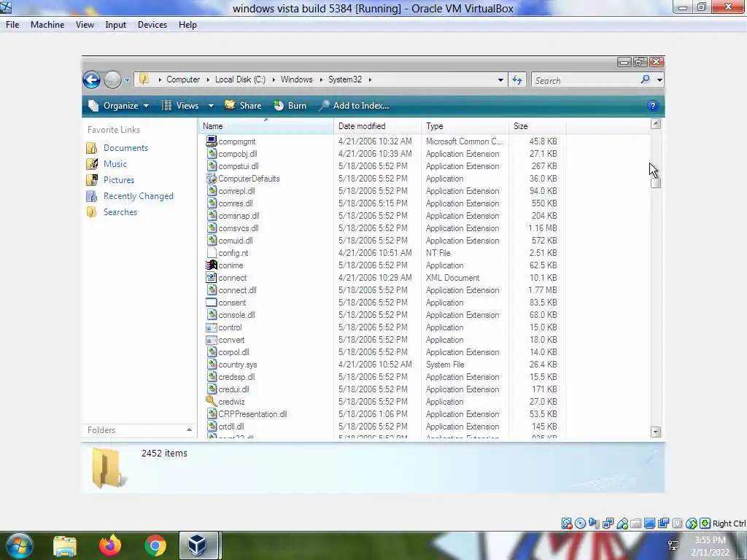Select the convert application icon
Image resolution: width=747 pixels, height=560 pixels.
(x=212, y=340)
